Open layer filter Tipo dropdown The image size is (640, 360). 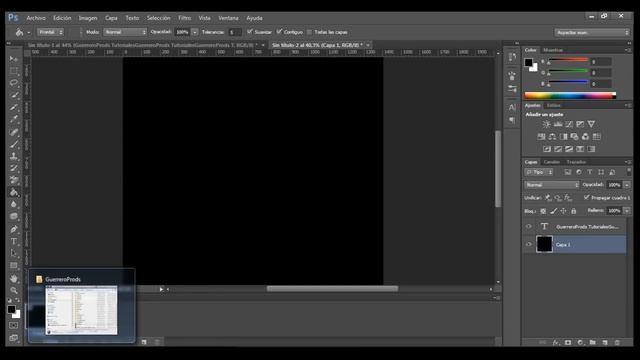coord(539,172)
